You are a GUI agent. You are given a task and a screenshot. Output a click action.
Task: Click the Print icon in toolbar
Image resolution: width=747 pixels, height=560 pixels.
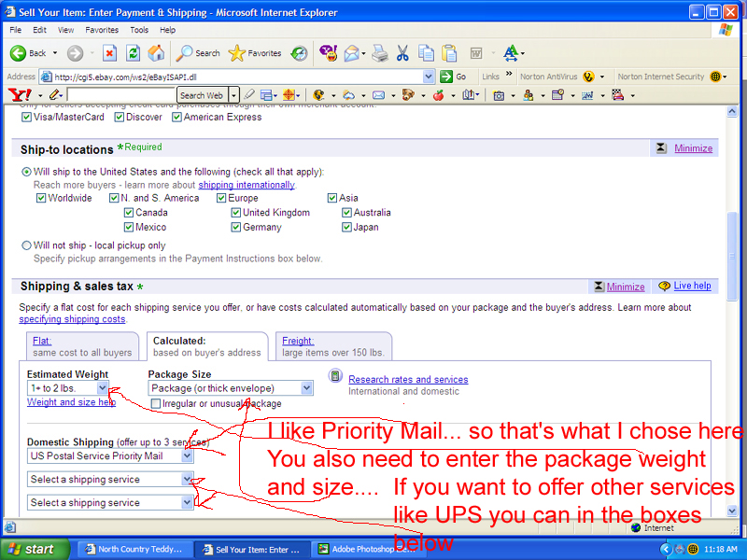(x=380, y=53)
